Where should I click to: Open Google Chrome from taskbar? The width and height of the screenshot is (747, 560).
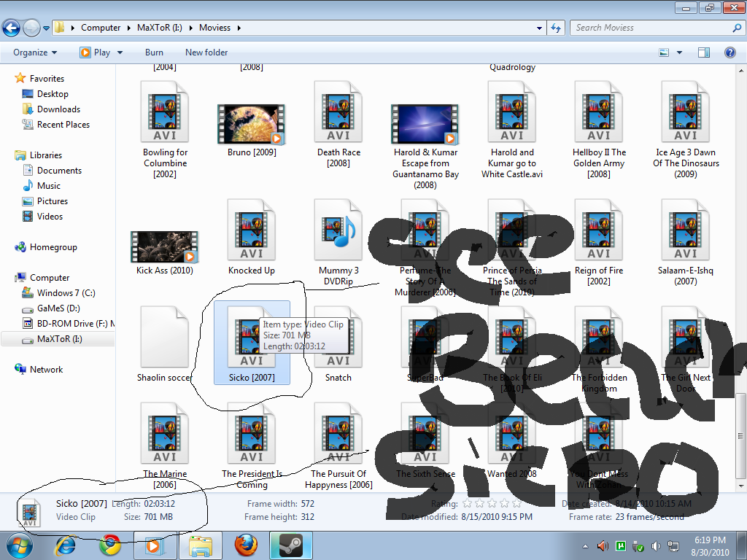click(110, 545)
